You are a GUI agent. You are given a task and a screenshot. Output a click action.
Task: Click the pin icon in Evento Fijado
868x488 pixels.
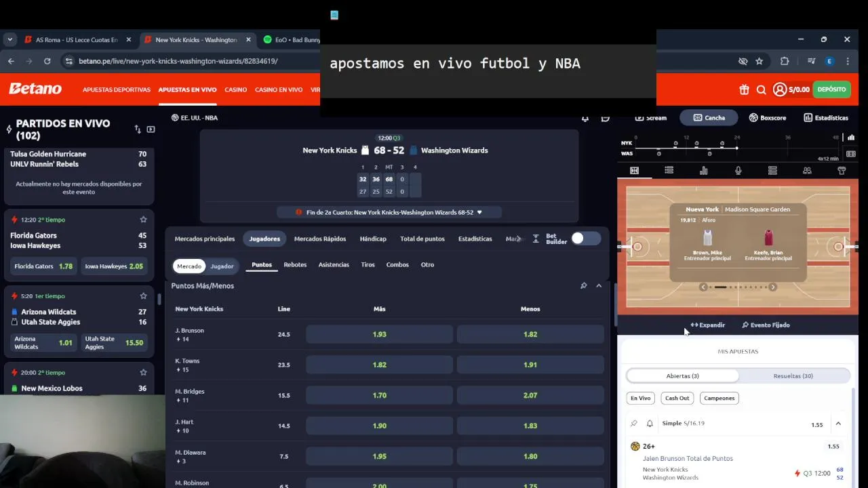(745, 325)
